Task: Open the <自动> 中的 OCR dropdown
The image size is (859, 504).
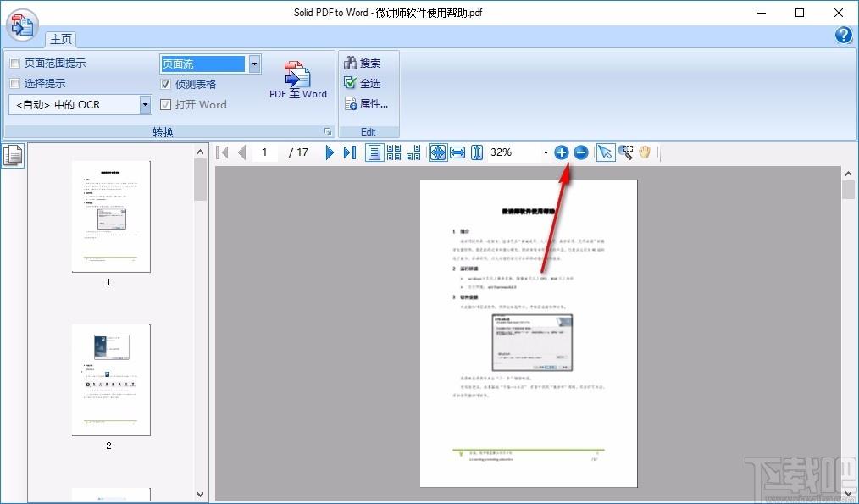Action: click(145, 104)
